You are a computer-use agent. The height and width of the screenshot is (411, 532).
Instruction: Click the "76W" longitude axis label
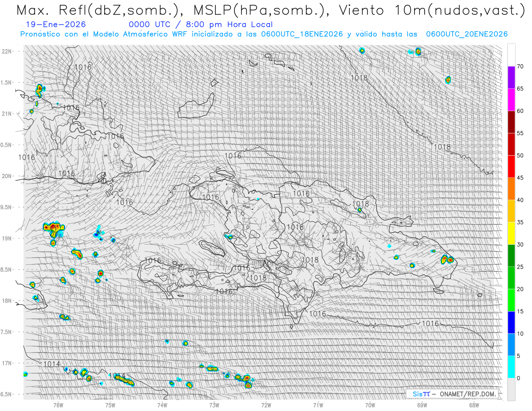coord(58,405)
